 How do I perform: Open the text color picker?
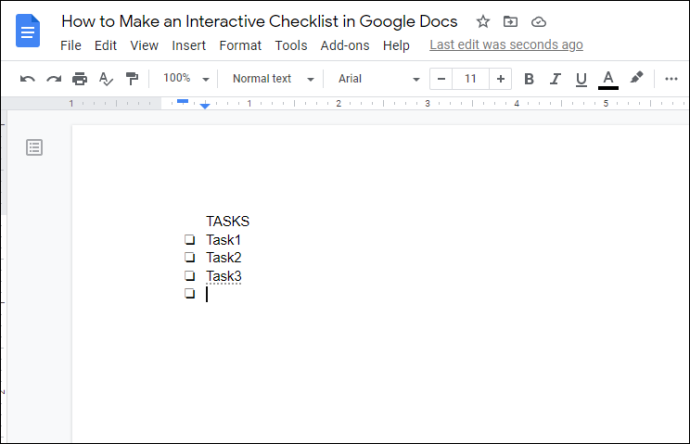(607, 79)
